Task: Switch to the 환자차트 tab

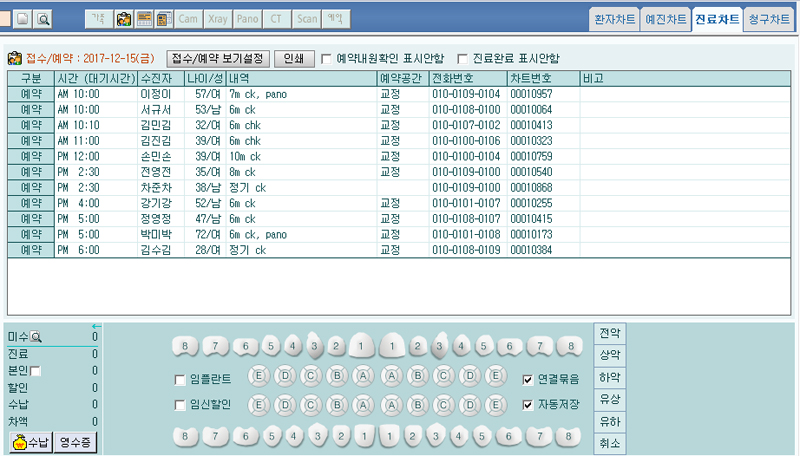Action: tap(614, 19)
